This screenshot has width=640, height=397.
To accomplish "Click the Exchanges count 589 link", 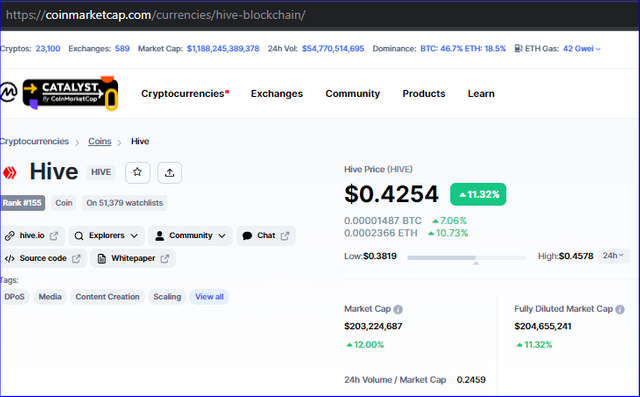I will coord(122,49).
